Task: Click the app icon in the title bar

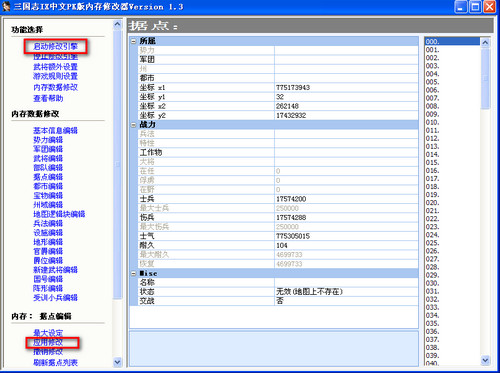Action: pyautogui.click(x=6, y=6)
